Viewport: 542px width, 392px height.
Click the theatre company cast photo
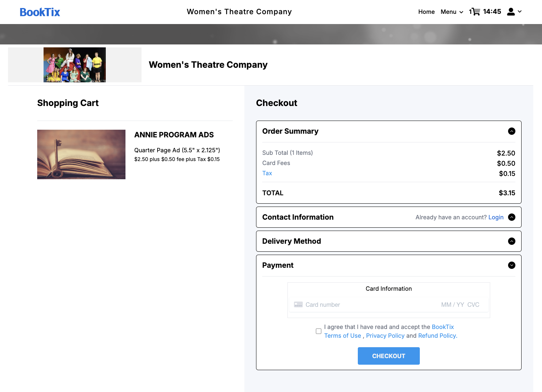(75, 65)
